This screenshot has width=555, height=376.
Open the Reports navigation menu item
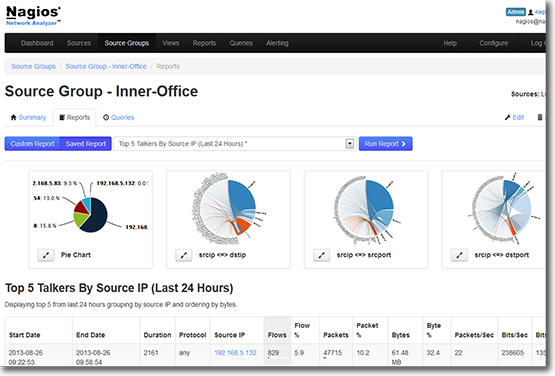click(204, 43)
